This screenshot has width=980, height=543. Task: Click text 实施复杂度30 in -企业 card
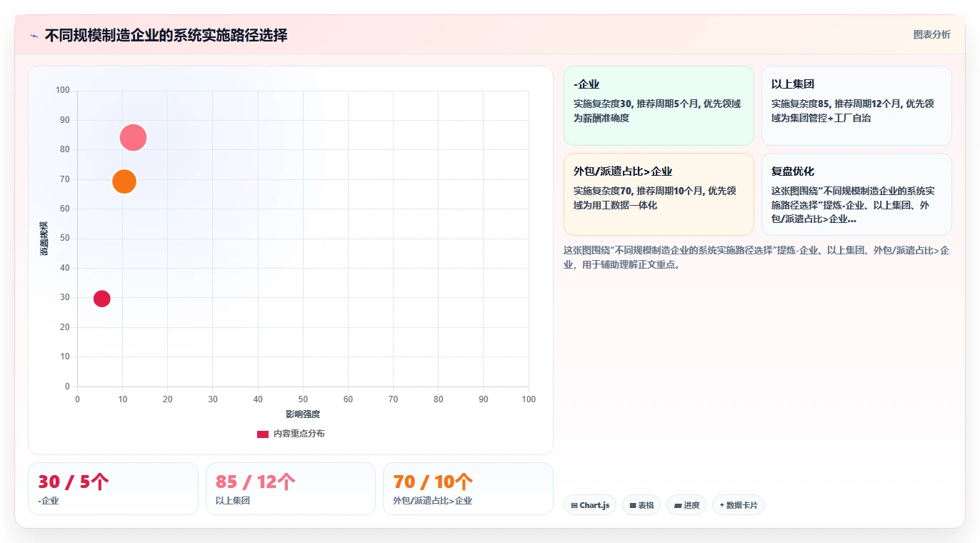(602, 104)
